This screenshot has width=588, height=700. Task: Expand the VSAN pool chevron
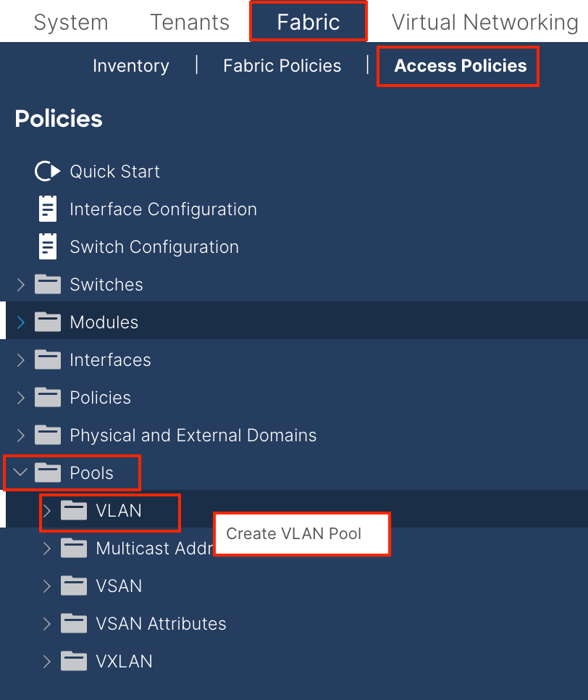click(x=47, y=586)
